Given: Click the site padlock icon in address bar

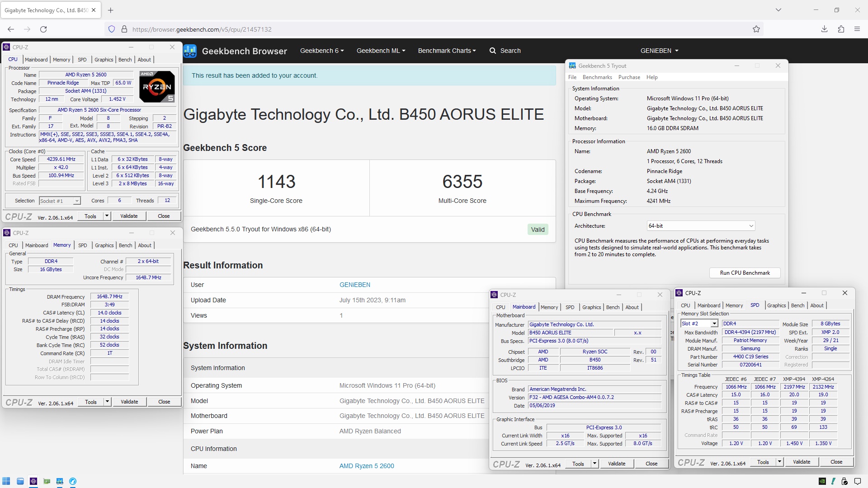Looking at the screenshot, I should coord(124,29).
